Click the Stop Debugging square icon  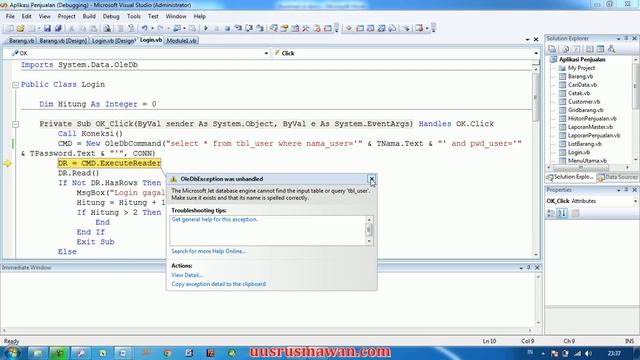pyautogui.click(x=227, y=28)
